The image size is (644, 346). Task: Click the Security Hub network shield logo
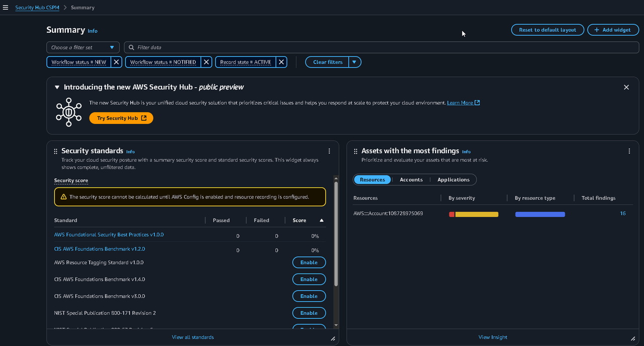[68, 112]
